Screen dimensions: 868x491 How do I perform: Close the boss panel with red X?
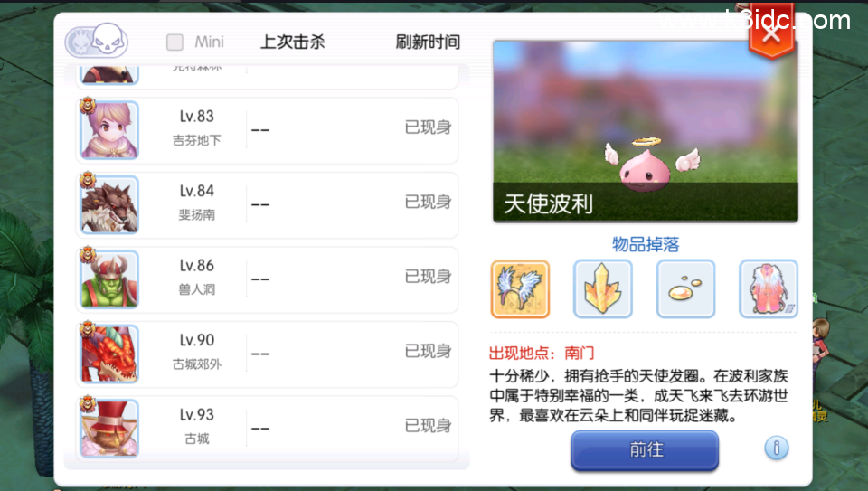(771, 33)
